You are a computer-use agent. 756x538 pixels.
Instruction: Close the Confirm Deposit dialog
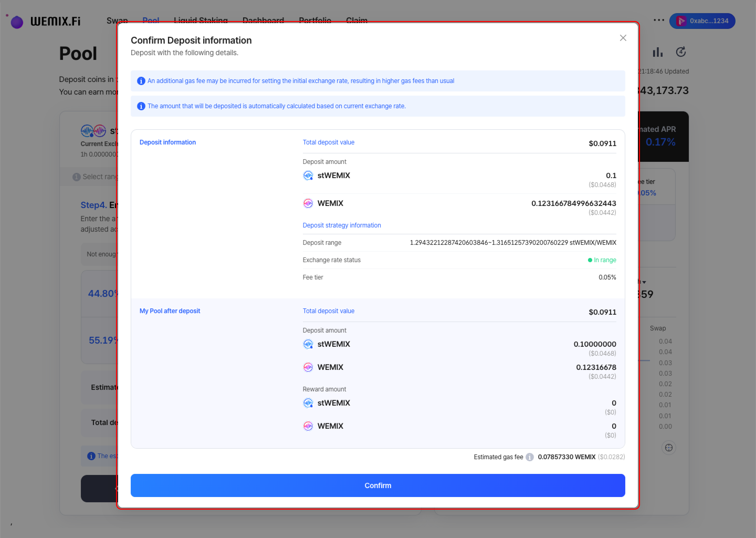623,38
